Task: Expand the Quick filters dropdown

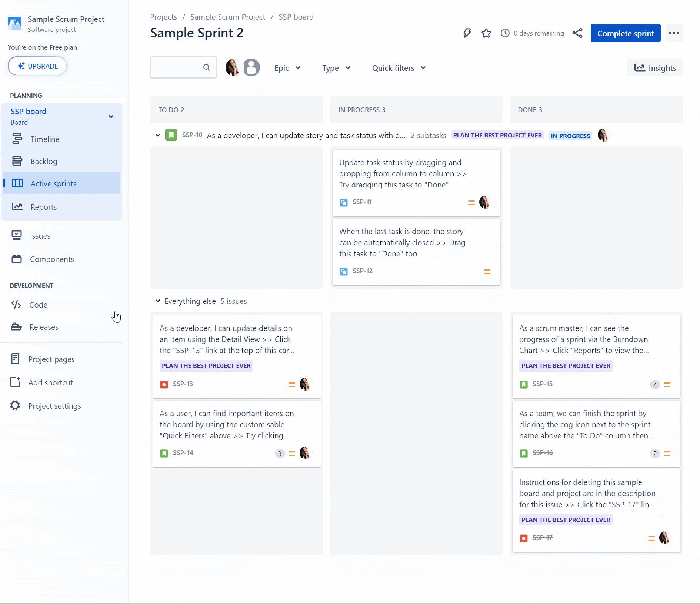Action: [399, 68]
